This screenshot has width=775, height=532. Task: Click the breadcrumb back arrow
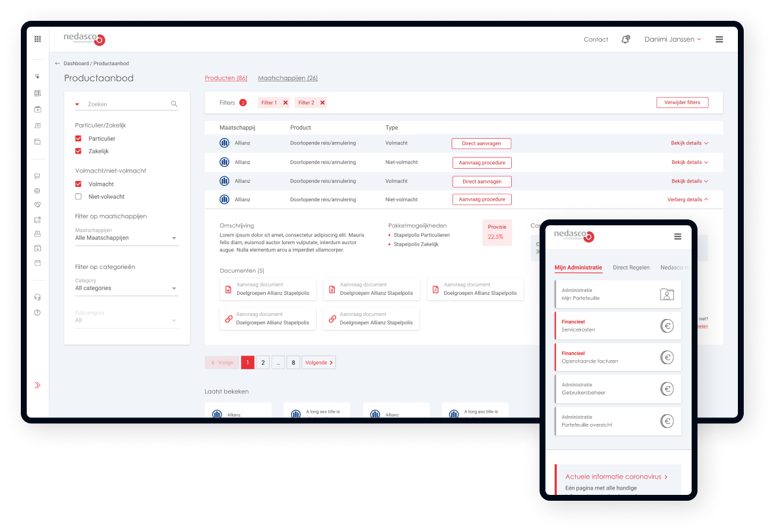(x=57, y=63)
